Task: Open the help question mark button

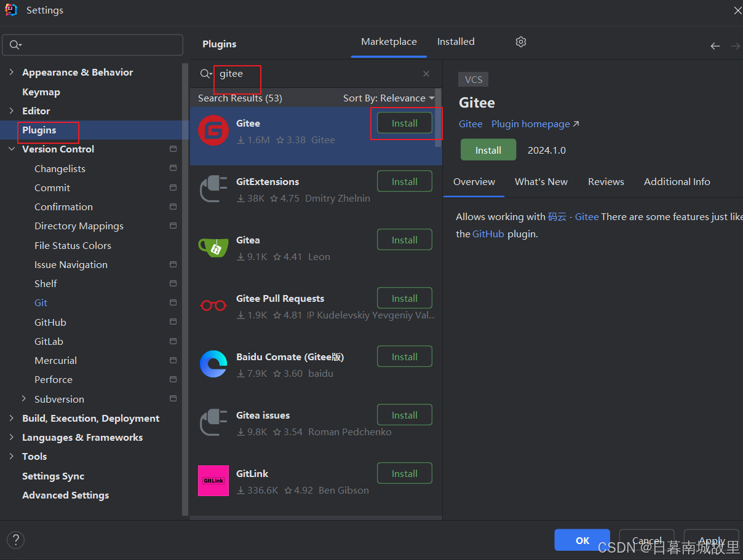Action: tap(15, 540)
